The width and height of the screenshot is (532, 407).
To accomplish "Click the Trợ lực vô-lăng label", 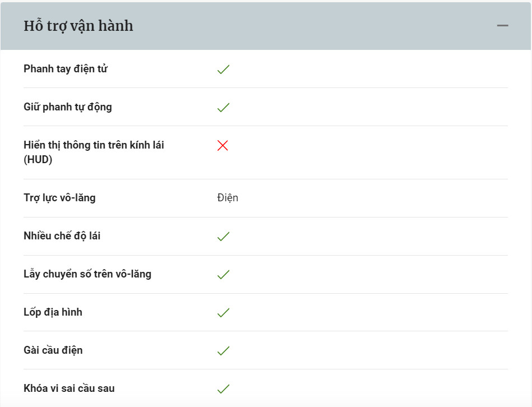I will pyautogui.click(x=60, y=198).
